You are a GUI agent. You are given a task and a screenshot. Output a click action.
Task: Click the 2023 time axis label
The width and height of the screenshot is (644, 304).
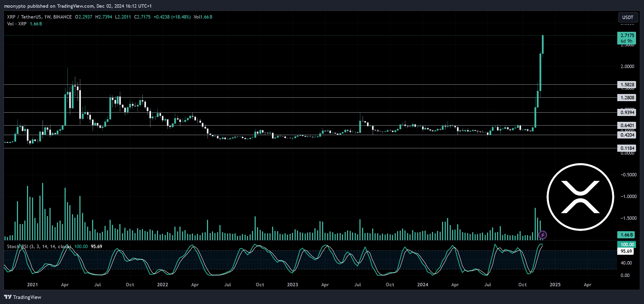pyautogui.click(x=292, y=285)
